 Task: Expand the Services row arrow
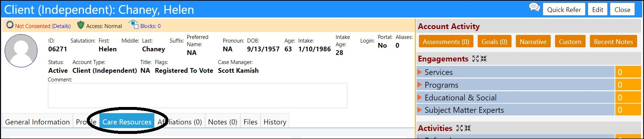click(420, 72)
